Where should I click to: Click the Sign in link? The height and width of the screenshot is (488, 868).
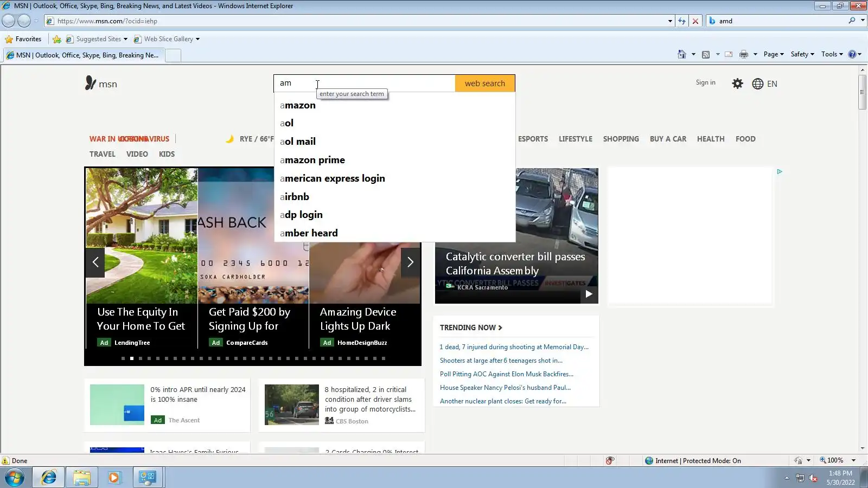(x=706, y=82)
